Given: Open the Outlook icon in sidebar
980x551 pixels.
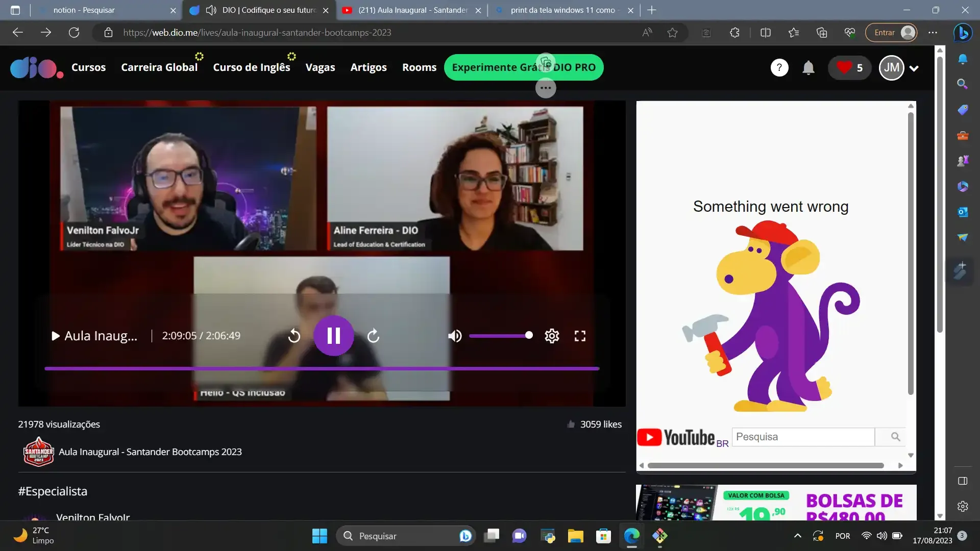Looking at the screenshot, I should (962, 212).
